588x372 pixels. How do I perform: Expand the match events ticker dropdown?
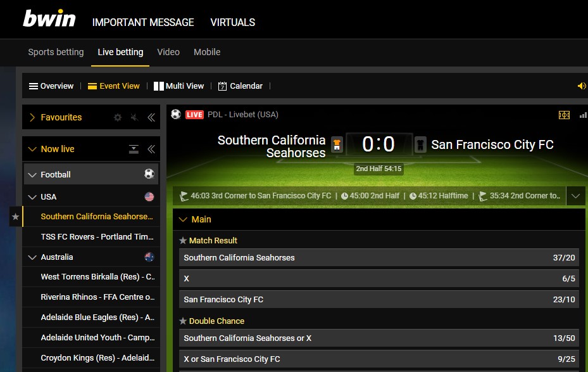tap(575, 196)
